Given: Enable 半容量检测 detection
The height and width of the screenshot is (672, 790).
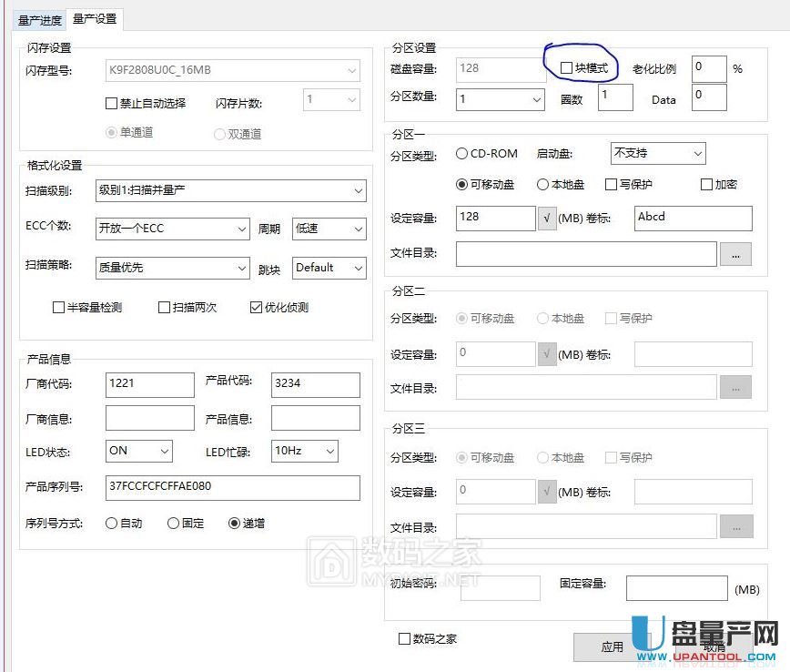Looking at the screenshot, I should (x=58, y=307).
